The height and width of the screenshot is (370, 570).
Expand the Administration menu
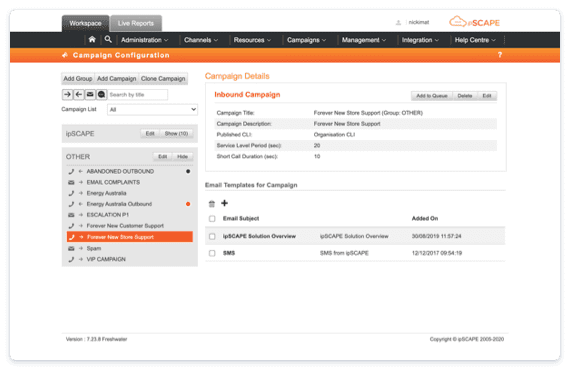point(144,40)
